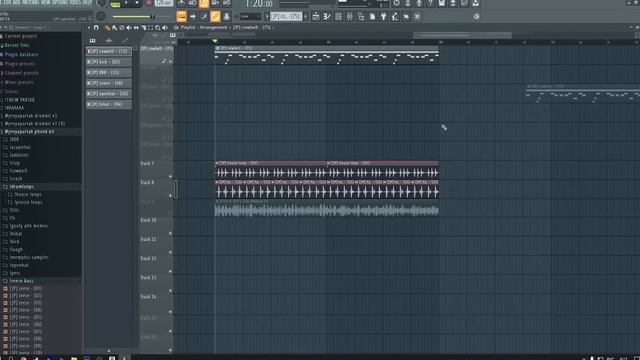Open the pattern selector showing [JP]

tap(286, 17)
